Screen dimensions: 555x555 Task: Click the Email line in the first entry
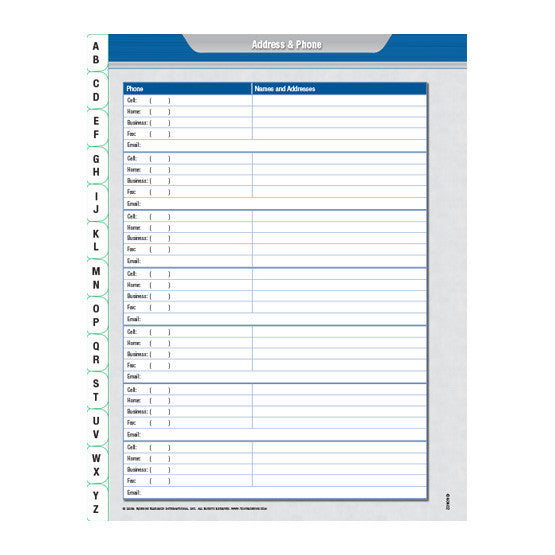click(275, 145)
